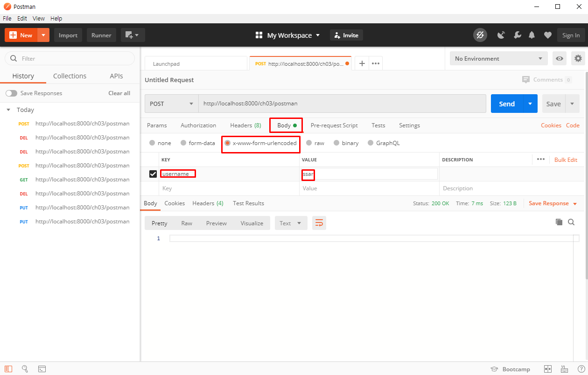Image resolution: width=588 pixels, height=375 pixels.
Task: Switch to the Pre-request Script tab
Action: pos(334,125)
